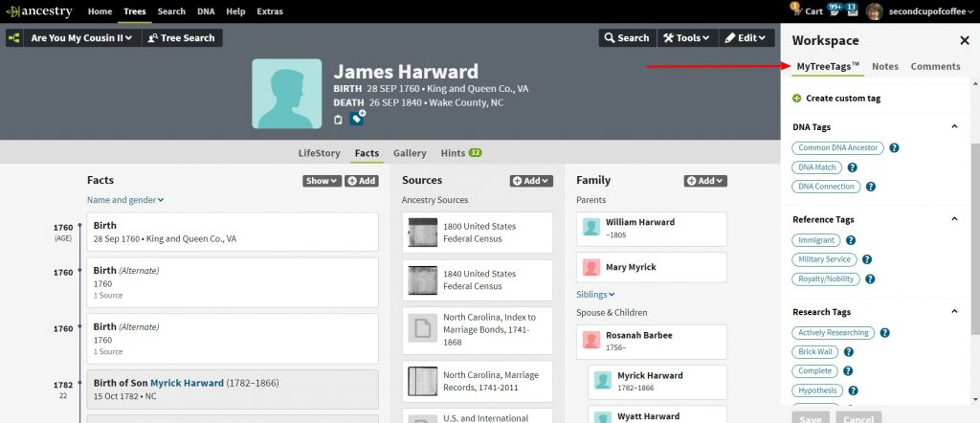
Task: Click the add tag icon under James Harward
Action: tap(357, 118)
